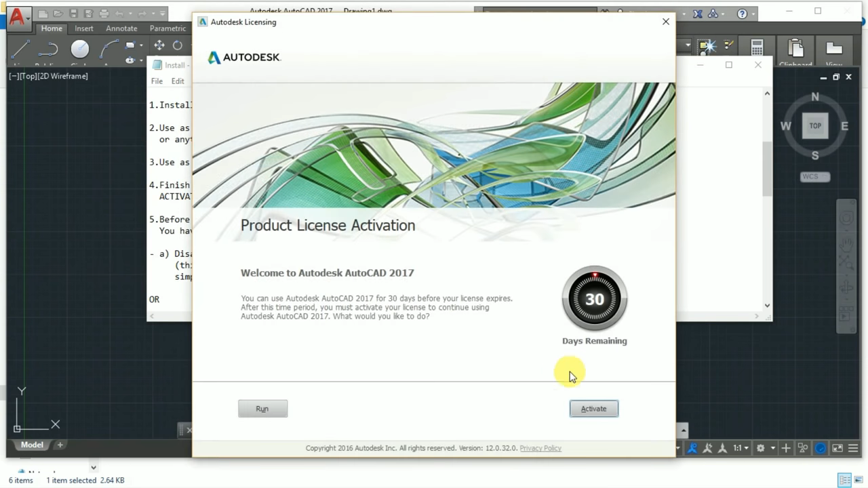Select the Arc tool in the ribbon

pos(108,48)
